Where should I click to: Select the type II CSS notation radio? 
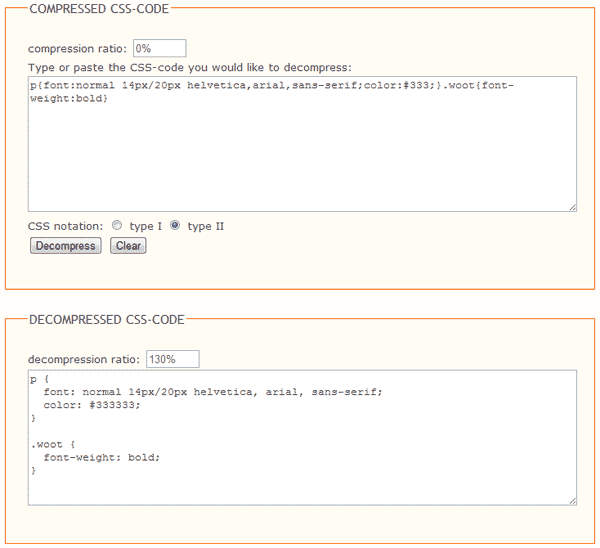[175, 225]
